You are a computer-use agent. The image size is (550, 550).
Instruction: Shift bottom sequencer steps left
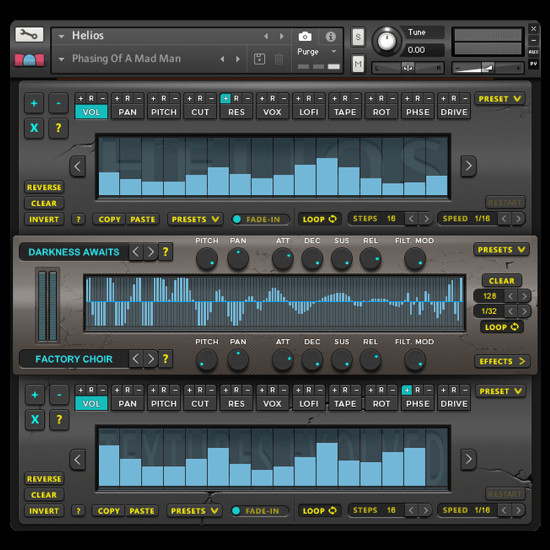click(x=78, y=460)
